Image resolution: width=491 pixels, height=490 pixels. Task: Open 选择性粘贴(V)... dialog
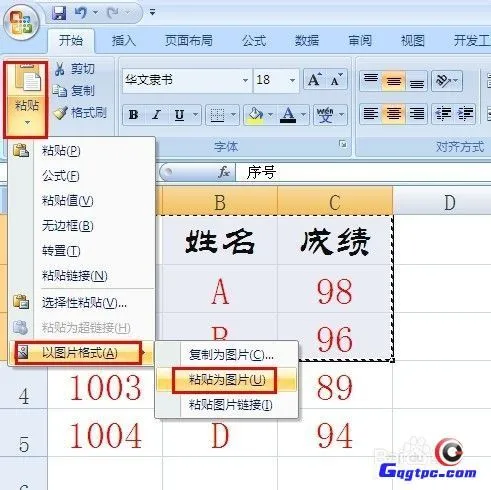coord(82,302)
